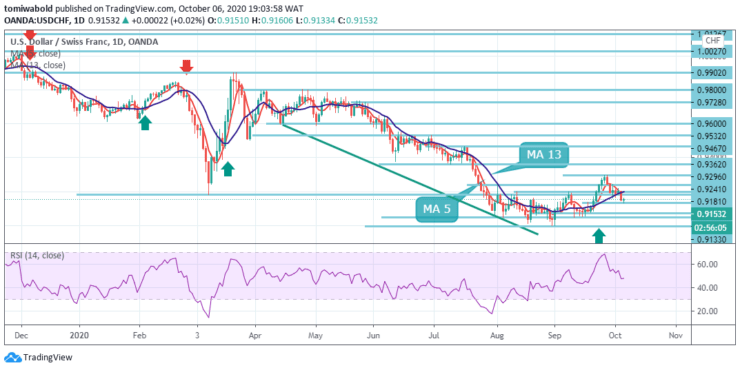The image size is (740, 370).
Task: Click the RSI 20.00 scale value
Action: coord(707,311)
